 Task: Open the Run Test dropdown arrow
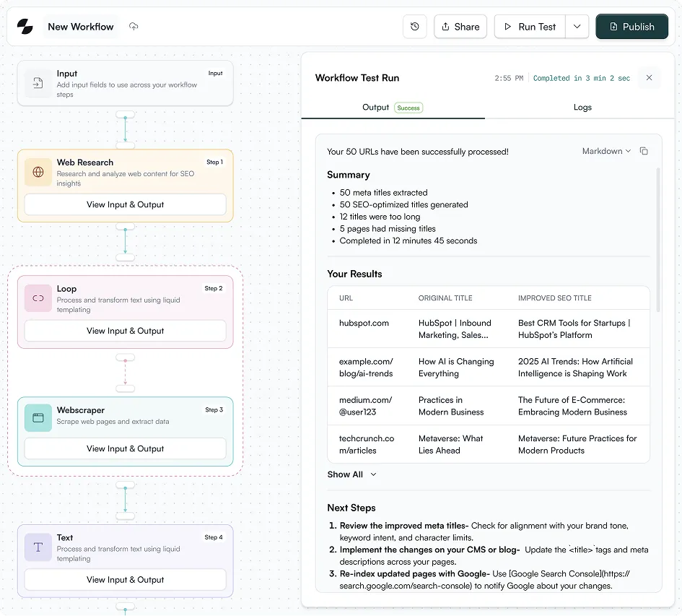[577, 27]
